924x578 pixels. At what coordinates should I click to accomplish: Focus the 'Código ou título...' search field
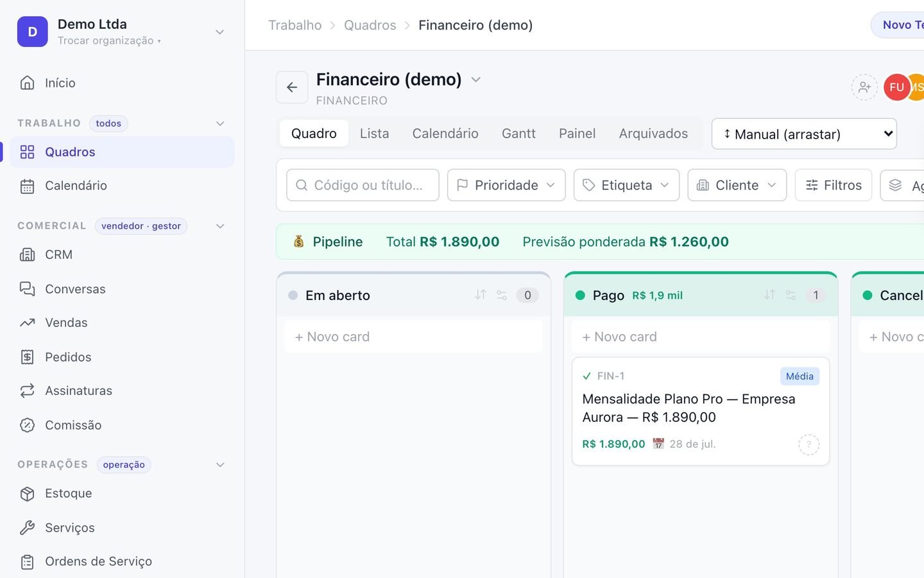click(x=363, y=185)
